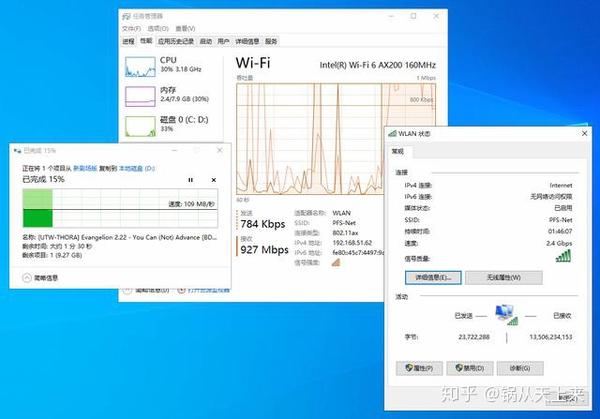The width and height of the screenshot is (600, 419).
Task: Click the 属性(P) button in WLAN status
Action: tap(419, 368)
